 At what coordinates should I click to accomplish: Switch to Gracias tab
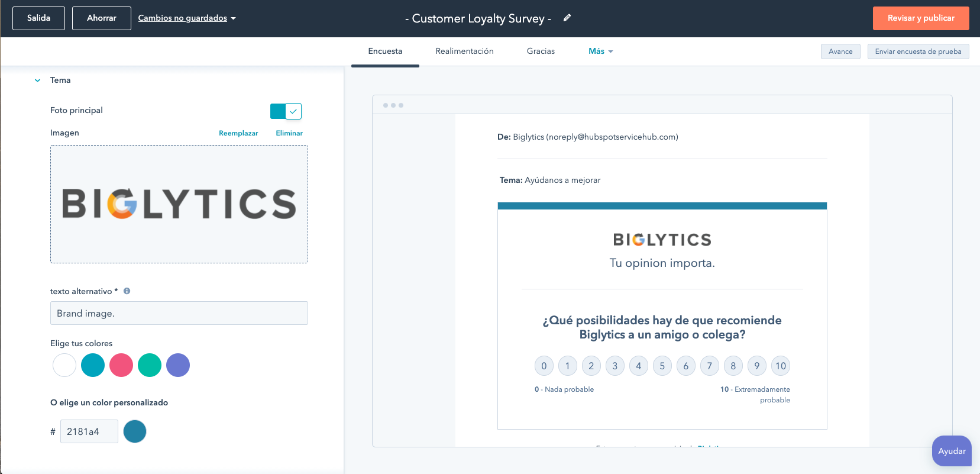pos(541,51)
